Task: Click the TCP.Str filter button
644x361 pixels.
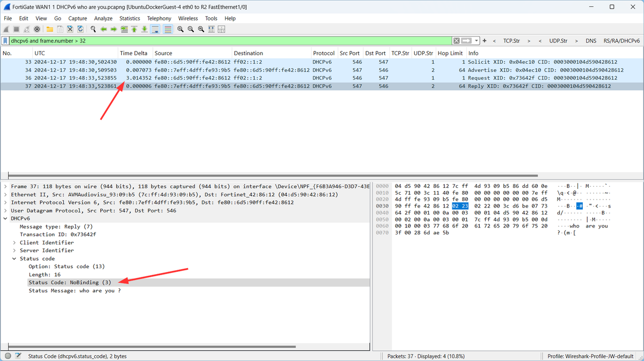Action: point(511,41)
